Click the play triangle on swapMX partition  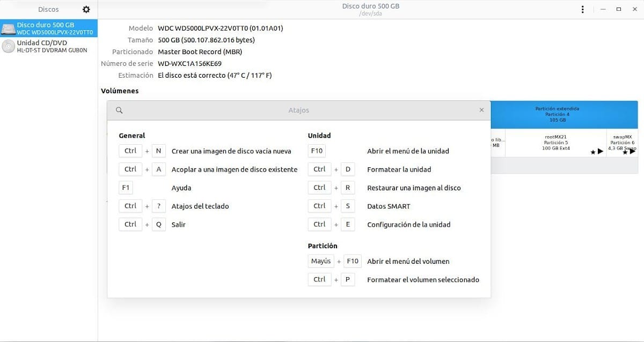pos(633,152)
